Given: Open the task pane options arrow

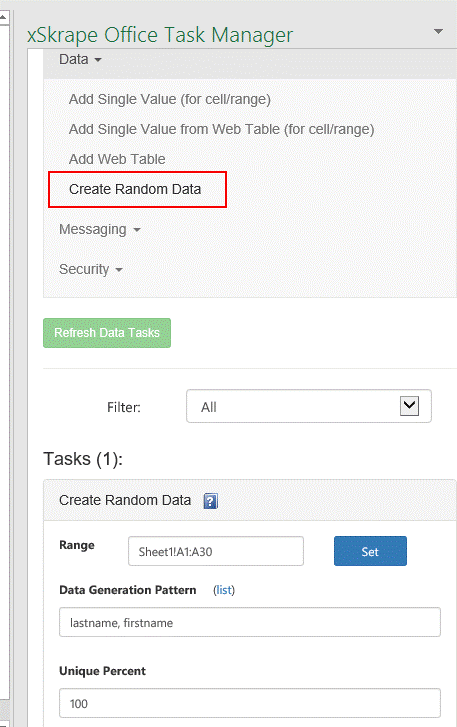Looking at the screenshot, I should 438,32.
